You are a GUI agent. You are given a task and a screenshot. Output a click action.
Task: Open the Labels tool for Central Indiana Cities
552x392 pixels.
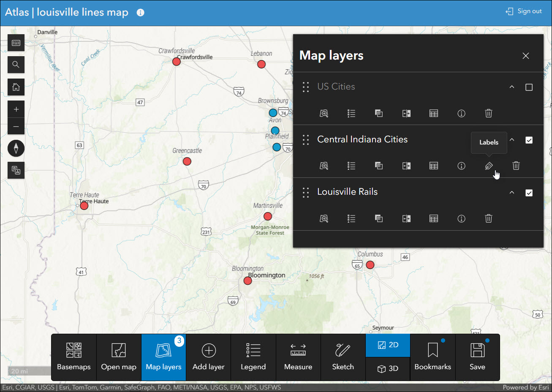click(489, 166)
